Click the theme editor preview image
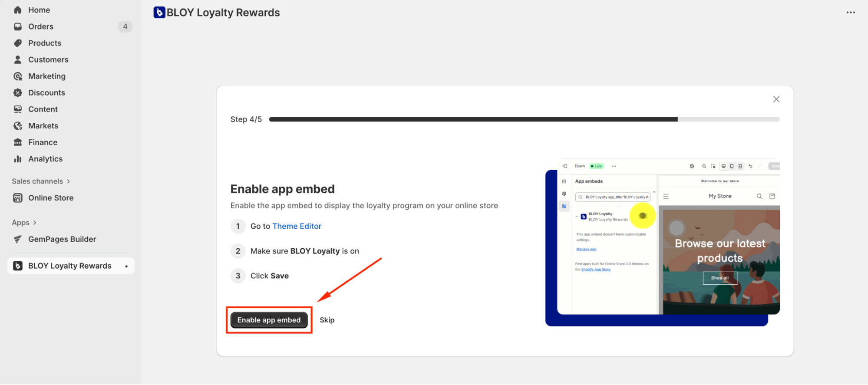This screenshot has width=868, height=385. (x=663, y=242)
